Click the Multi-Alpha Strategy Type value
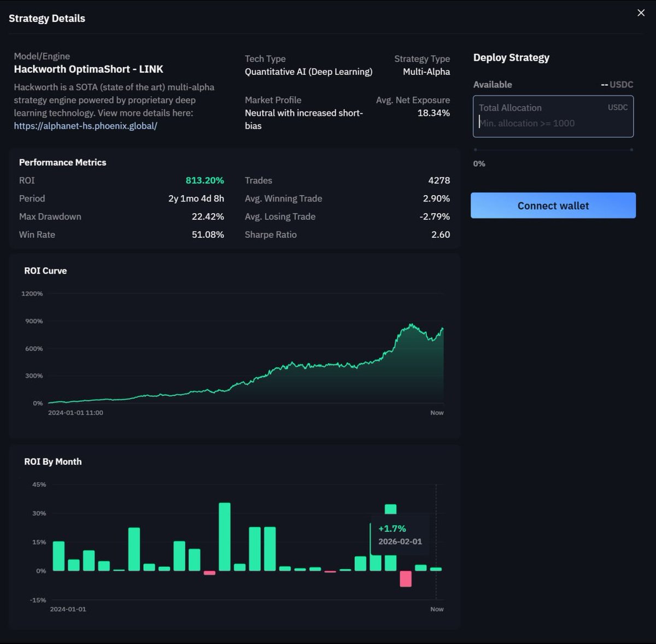Screen dimensions: 656x644 [x=425, y=71]
